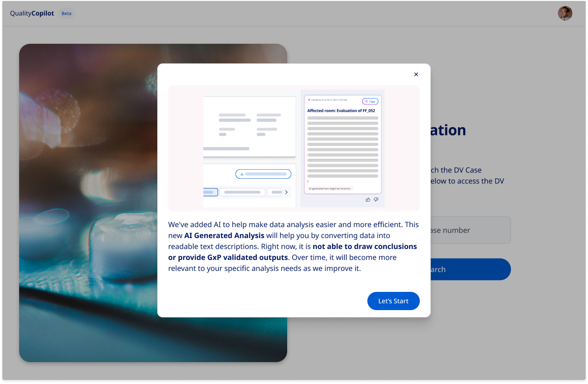Click the thumbs down icon
The width and height of the screenshot is (588, 384).
376,199
